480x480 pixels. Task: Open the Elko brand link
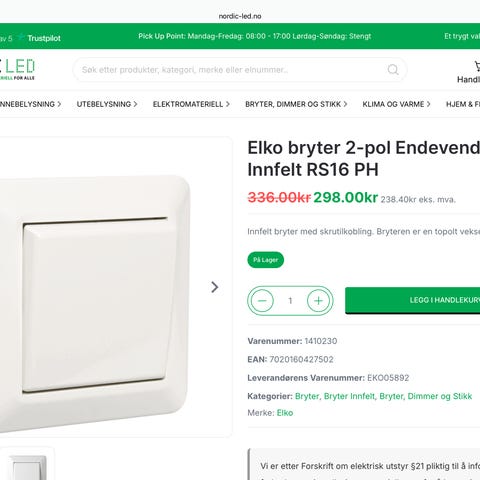(x=285, y=413)
